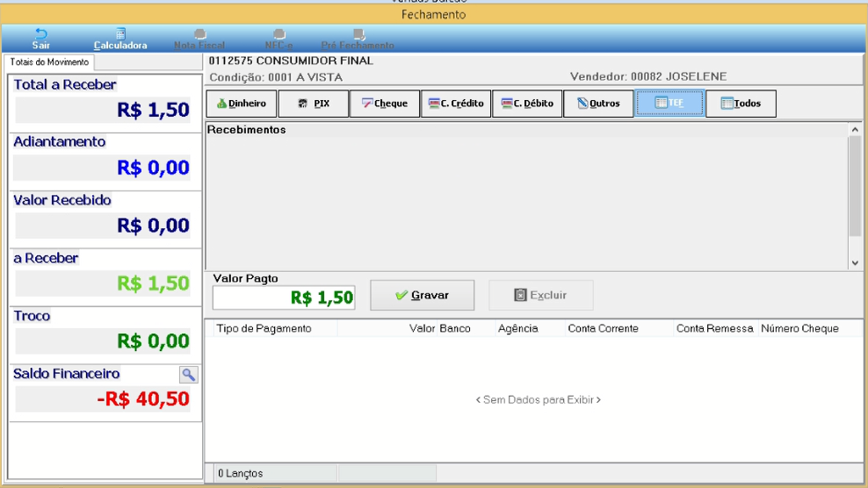Click the Pré Fechamento toolbar item
This screenshot has width=868, height=488.
(358, 39)
